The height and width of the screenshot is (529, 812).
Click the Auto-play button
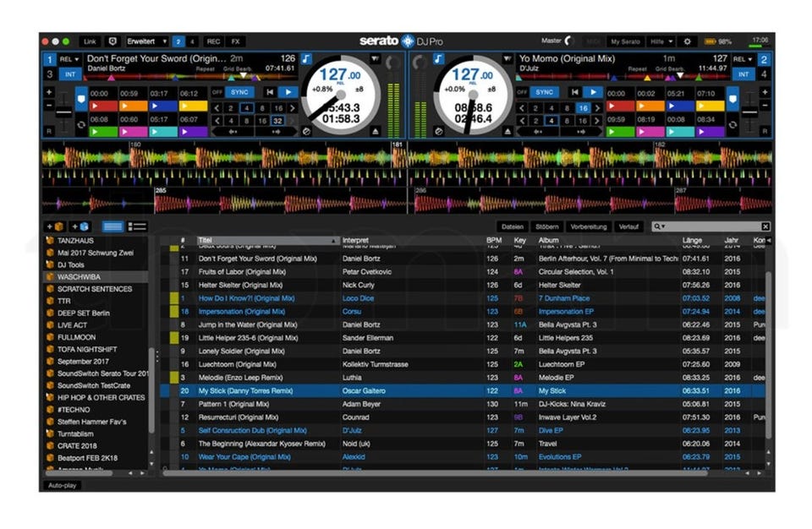(x=62, y=485)
